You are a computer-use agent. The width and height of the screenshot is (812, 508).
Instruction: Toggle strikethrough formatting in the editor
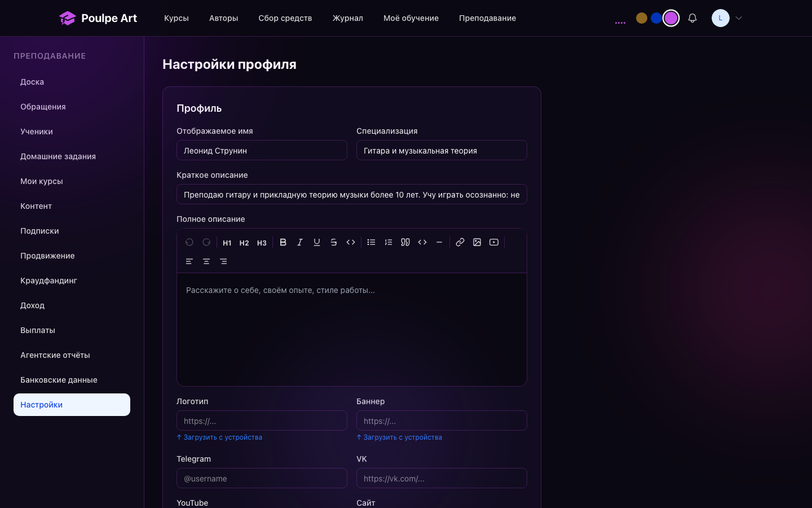pyautogui.click(x=334, y=242)
